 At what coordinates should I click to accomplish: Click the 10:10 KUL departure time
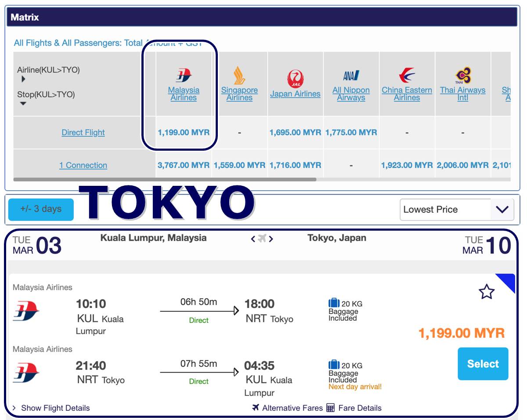(91, 304)
